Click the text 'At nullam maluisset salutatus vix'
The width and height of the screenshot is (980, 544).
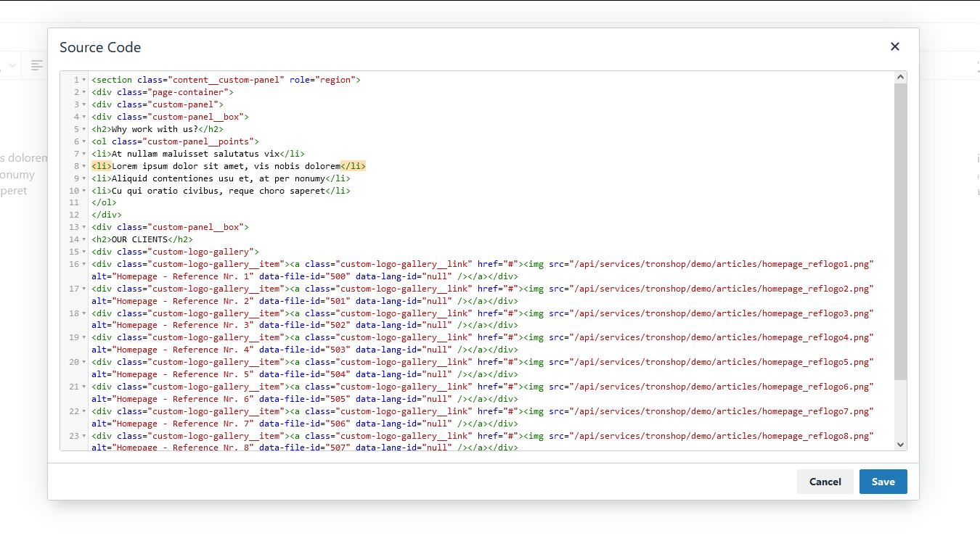pyautogui.click(x=195, y=154)
